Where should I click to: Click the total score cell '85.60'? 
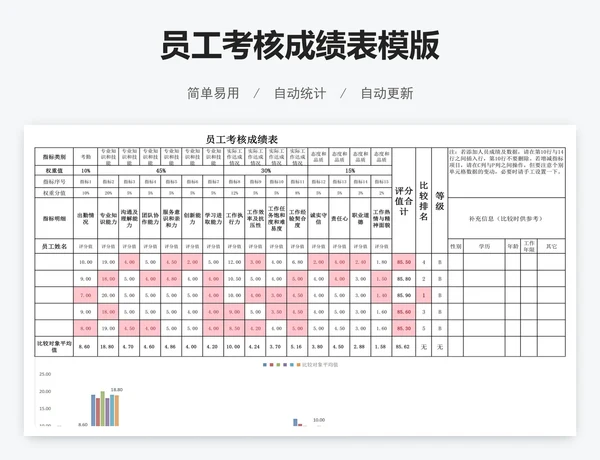pos(404,312)
